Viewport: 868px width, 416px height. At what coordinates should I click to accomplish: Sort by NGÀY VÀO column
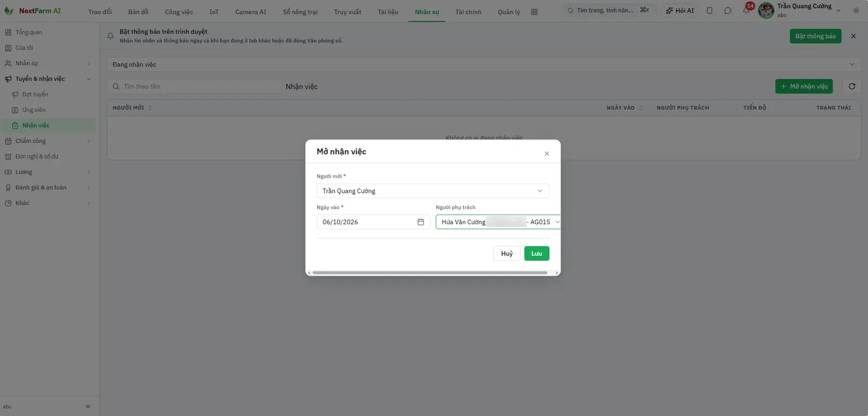point(624,108)
